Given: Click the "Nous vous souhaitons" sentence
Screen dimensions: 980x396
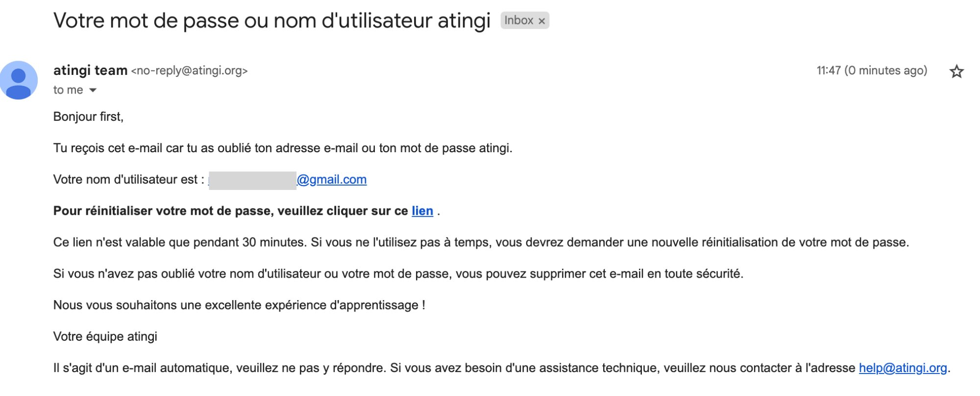Looking at the screenshot, I should tap(239, 305).
